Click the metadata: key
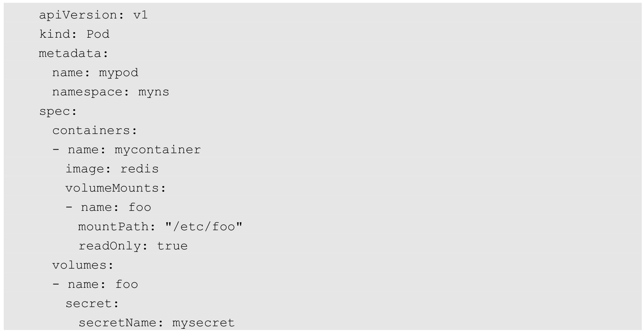Image resolution: width=644 pixels, height=334 pixels. pos(74,54)
